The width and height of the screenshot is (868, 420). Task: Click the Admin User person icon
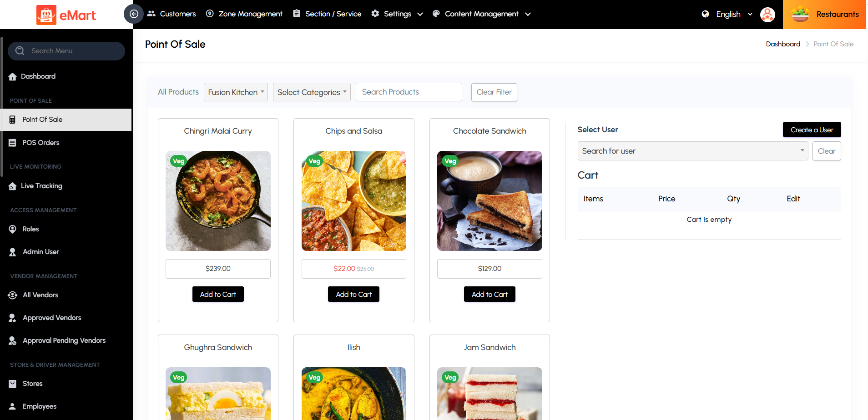pos(13,252)
